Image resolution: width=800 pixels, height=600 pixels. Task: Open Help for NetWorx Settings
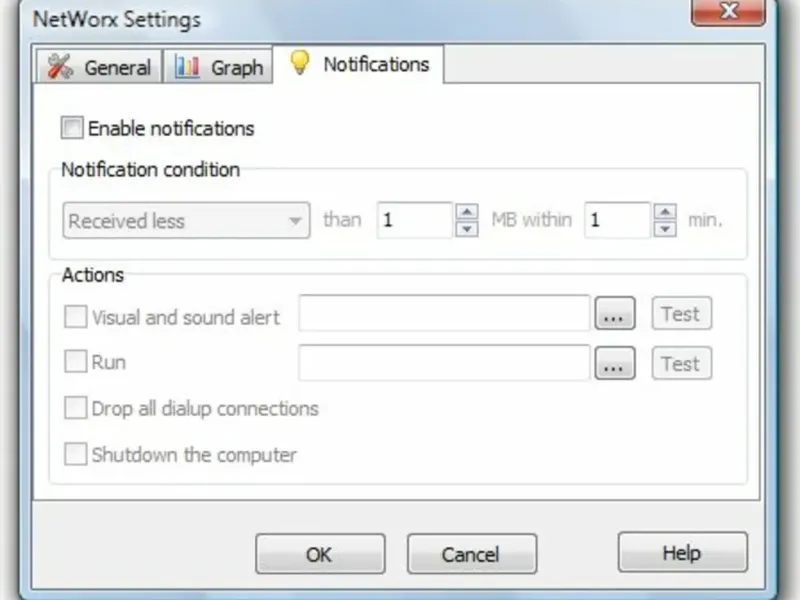tap(683, 553)
